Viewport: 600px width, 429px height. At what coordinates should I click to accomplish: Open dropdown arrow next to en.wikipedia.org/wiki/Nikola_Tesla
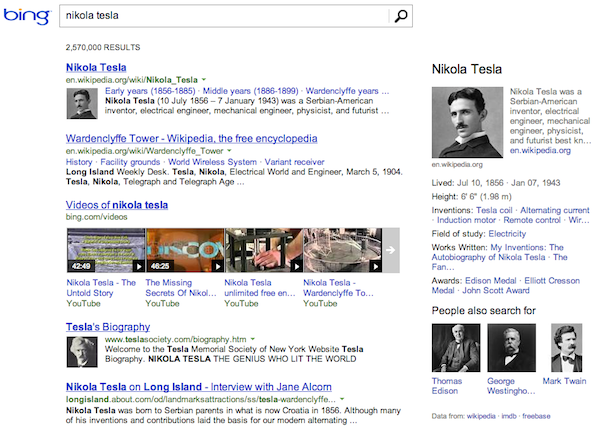point(204,80)
